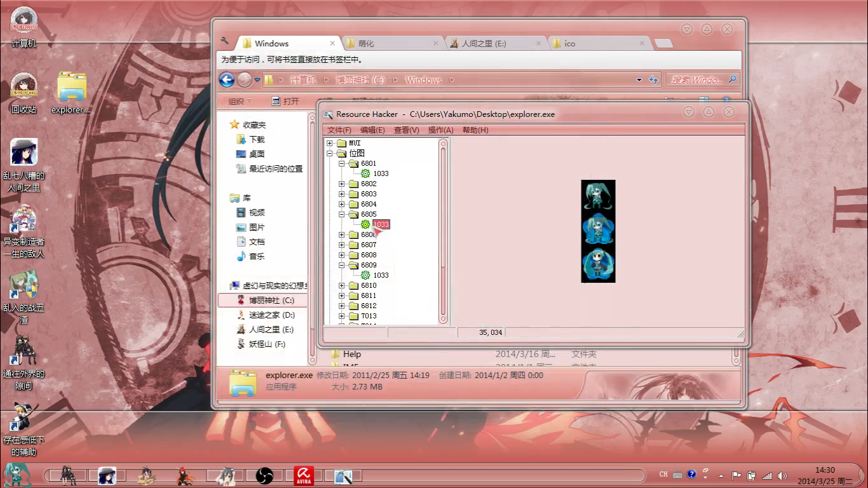Open 编辑(E) menu in Resource Hacker
The height and width of the screenshot is (488, 868).
tap(372, 130)
